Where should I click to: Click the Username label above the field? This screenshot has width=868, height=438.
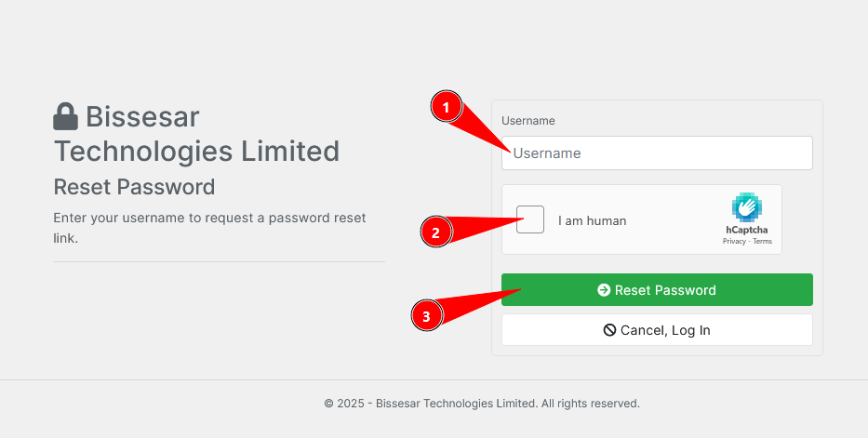click(x=528, y=121)
